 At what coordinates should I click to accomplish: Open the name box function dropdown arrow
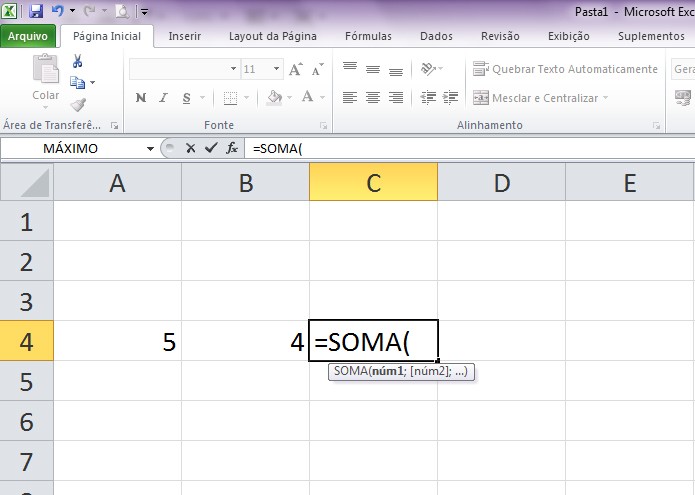click(150, 149)
